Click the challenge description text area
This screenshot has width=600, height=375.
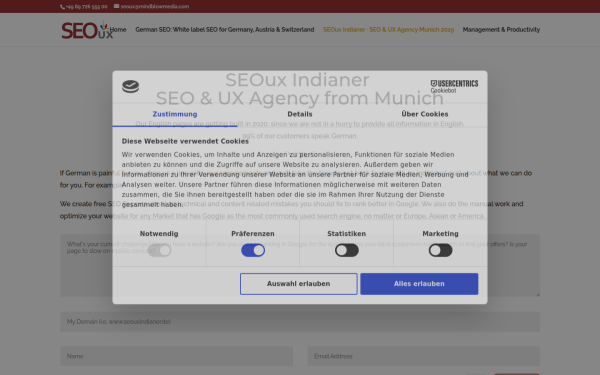coord(300,266)
